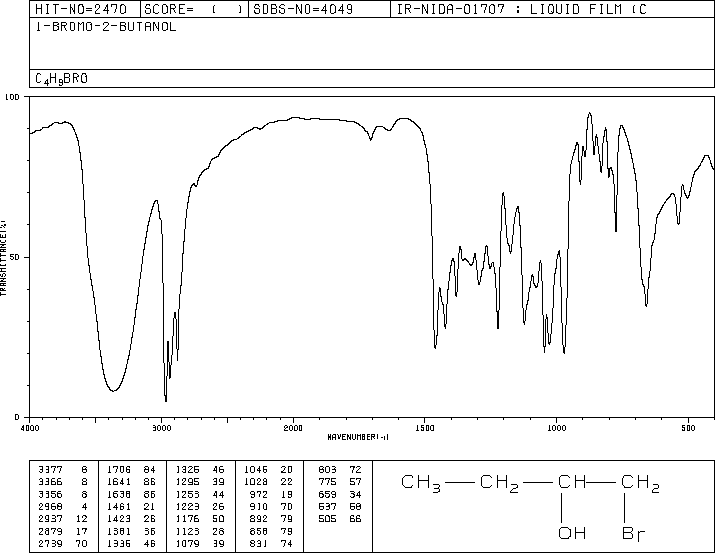Click peak value 1641 in table

[x=119, y=482]
